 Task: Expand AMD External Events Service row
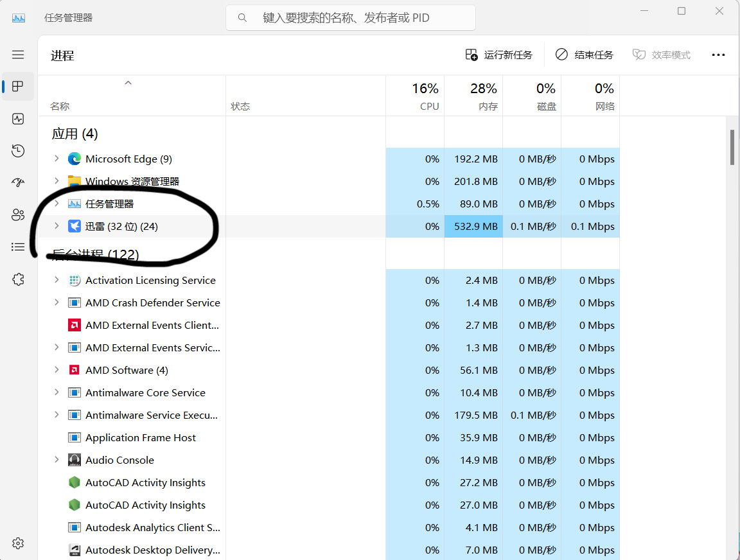(x=57, y=347)
